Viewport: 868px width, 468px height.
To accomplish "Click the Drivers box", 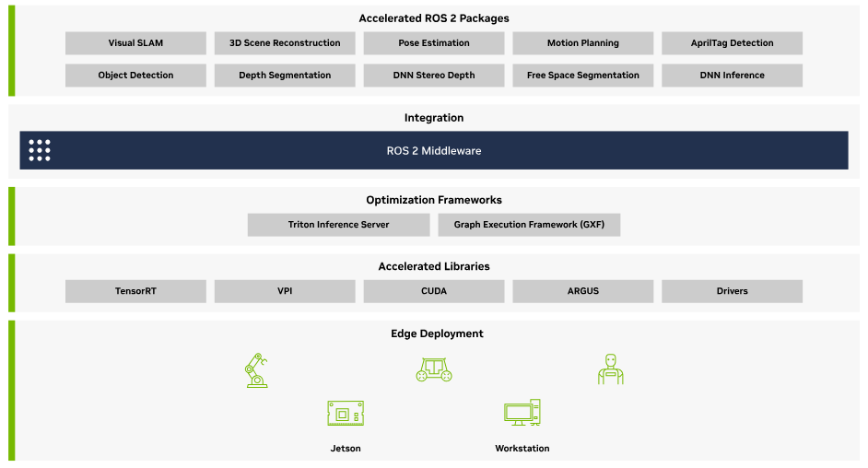I will click(x=732, y=291).
